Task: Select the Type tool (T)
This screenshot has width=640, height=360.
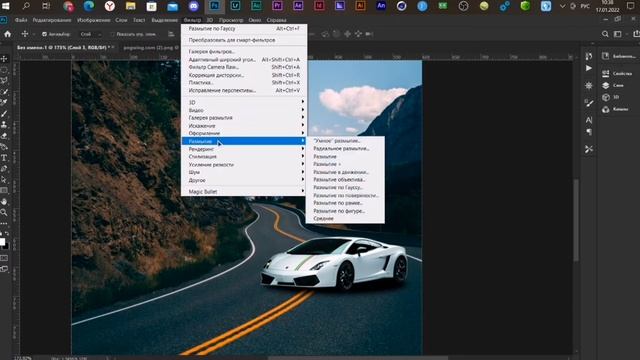Action: [x=4, y=158]
